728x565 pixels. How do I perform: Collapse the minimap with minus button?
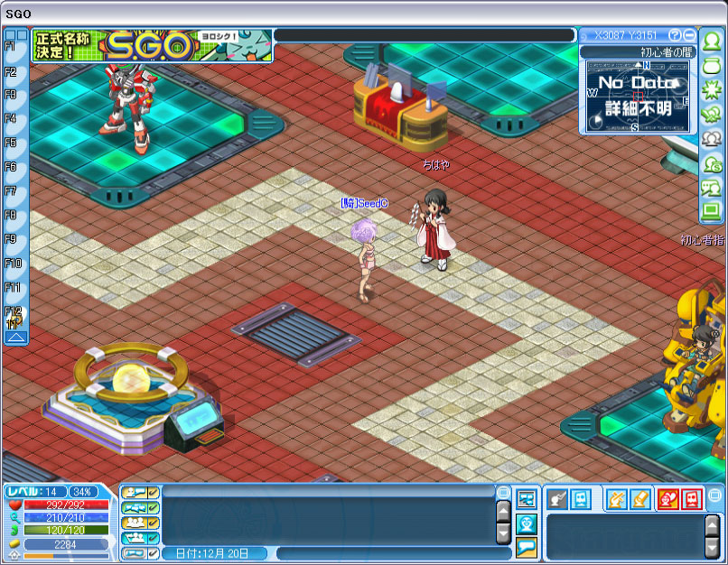coord(689,35)
